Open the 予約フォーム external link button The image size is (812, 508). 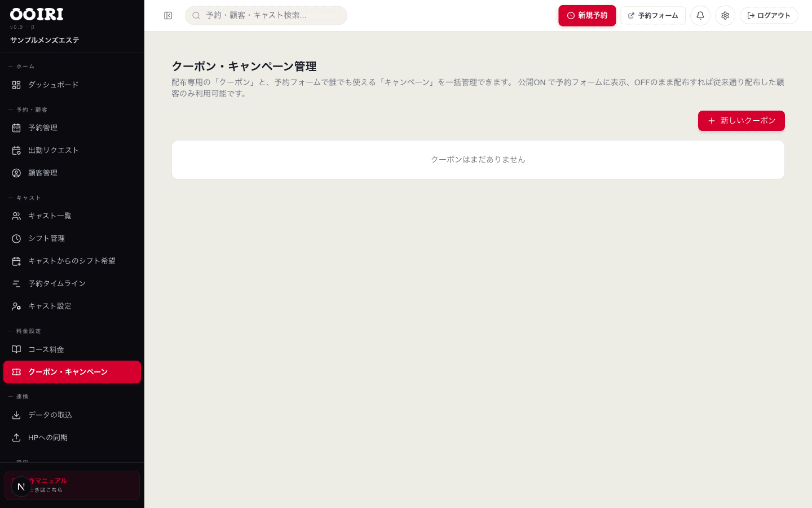tap(653, 16)
